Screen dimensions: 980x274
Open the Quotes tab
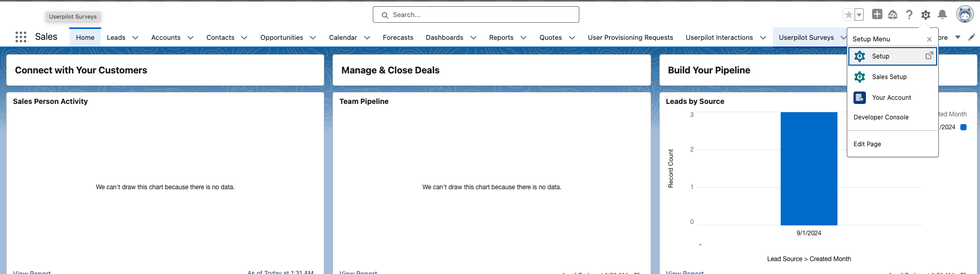[550, 38]
